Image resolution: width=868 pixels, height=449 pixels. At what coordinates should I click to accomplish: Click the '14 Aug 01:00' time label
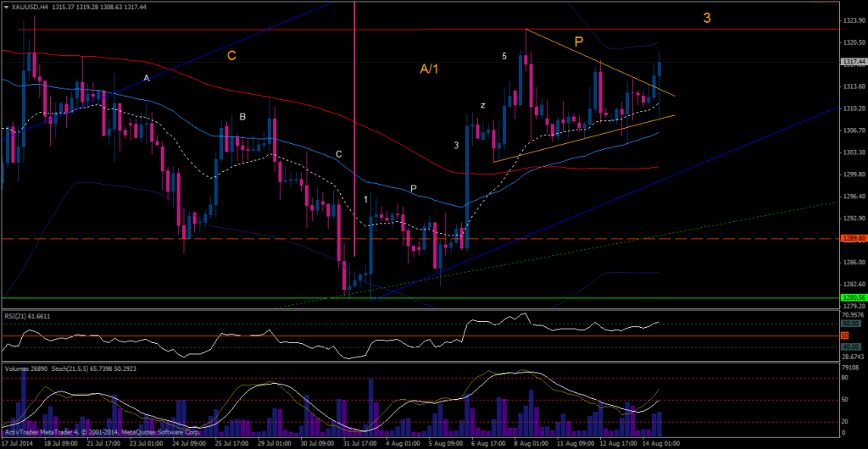660,444
